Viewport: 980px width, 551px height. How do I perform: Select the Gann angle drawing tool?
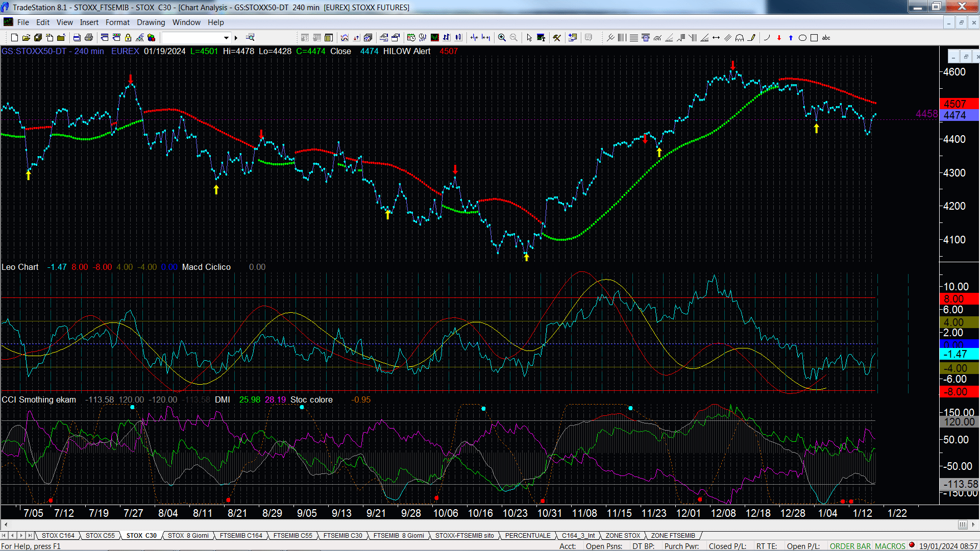pyautogui.click(x=704, y=38)
